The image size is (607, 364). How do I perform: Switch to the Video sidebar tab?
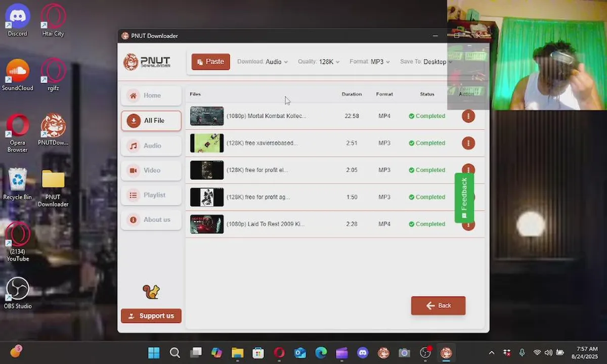tap(151, 170)
